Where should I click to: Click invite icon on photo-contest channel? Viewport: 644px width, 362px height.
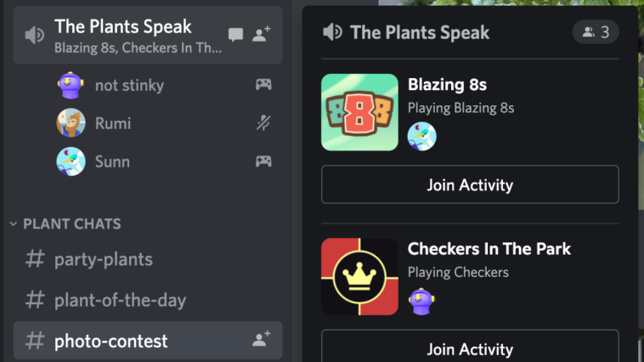point(262,338)
